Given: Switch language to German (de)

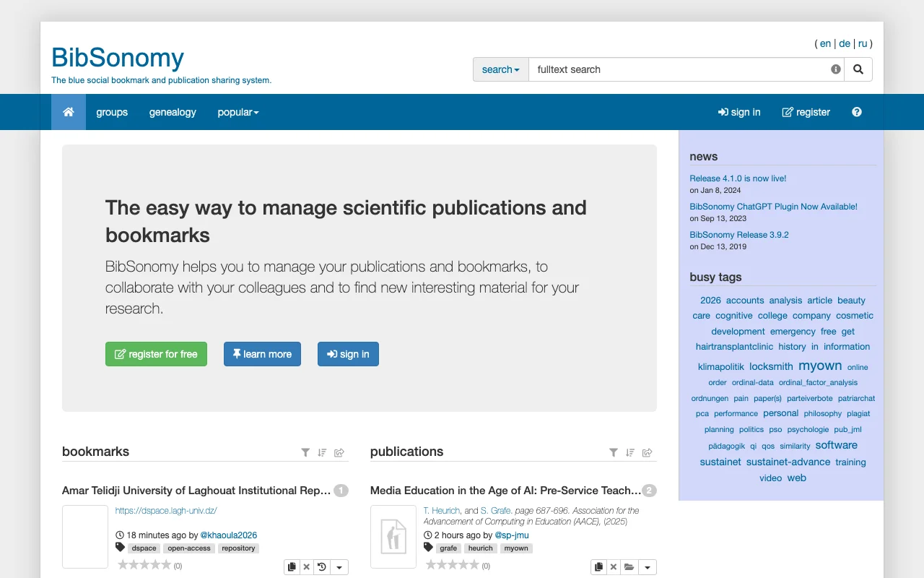Looking at the screenshot, I should (x=845, y=43).
